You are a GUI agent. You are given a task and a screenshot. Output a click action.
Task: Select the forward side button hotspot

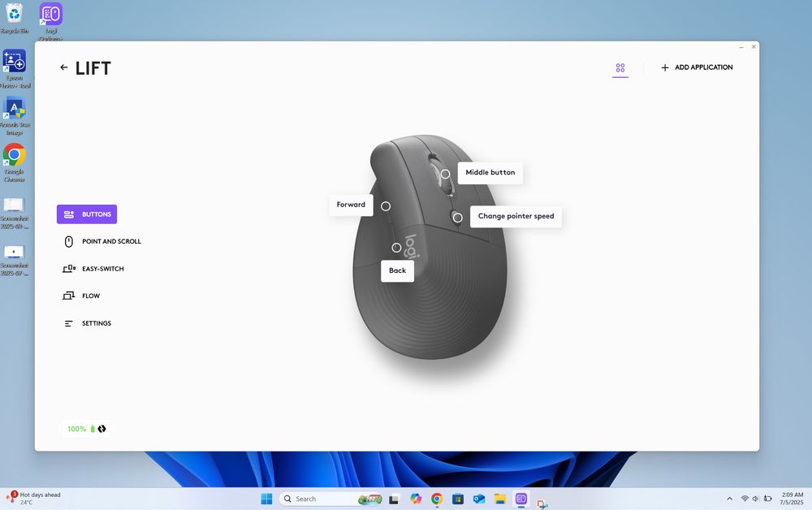385,206
